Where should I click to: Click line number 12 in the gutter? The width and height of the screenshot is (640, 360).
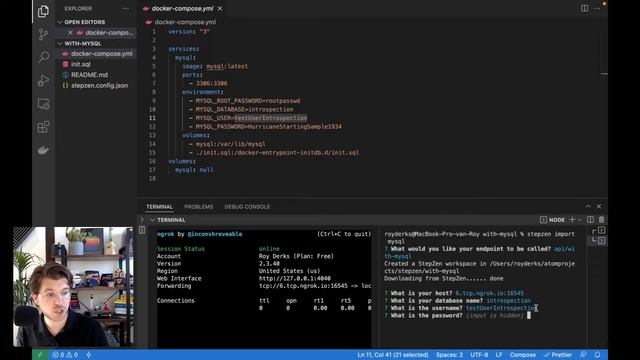152,127
